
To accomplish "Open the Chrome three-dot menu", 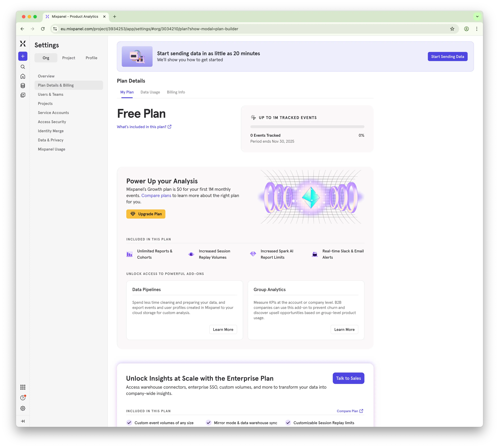I will click(x=477, y=29).
